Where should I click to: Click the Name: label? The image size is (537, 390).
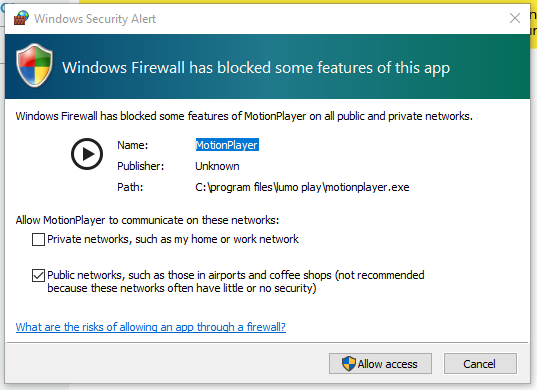[x=133, y=145]
